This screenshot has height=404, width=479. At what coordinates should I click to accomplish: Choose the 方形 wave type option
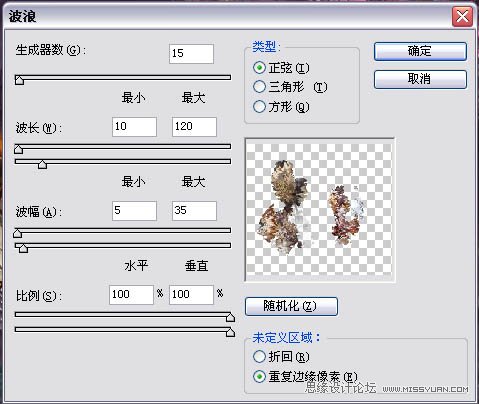click(x=259, y=107)
